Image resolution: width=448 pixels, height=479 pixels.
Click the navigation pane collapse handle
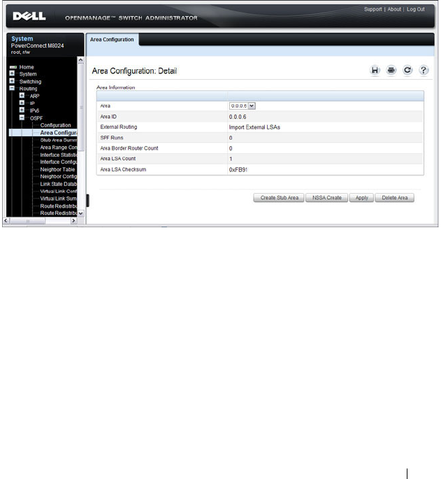[87, 201]
